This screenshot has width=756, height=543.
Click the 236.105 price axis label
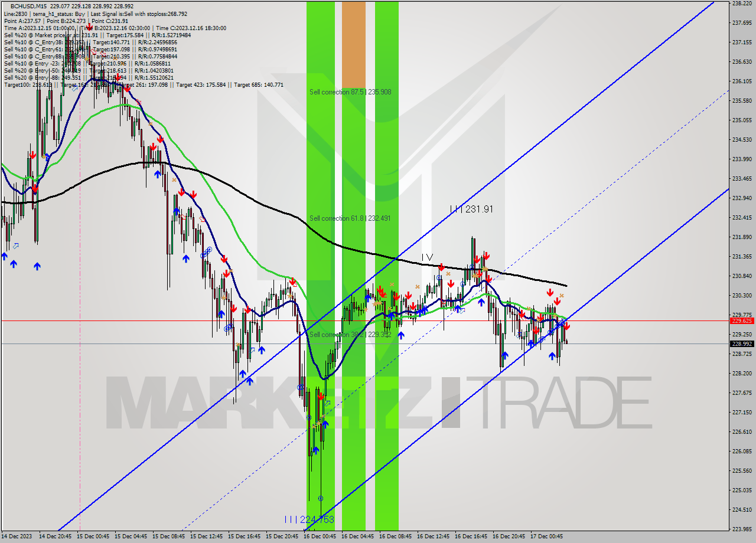[742, 81]
